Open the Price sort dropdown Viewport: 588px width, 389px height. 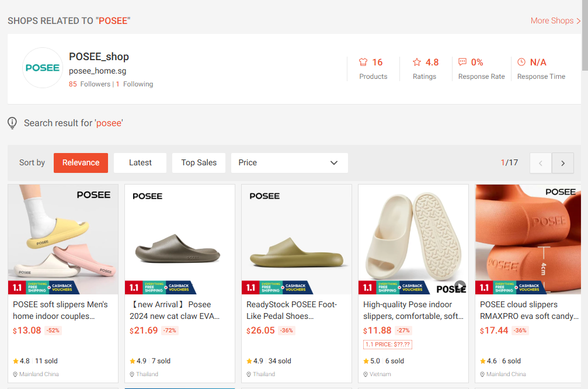pos(290,163)
